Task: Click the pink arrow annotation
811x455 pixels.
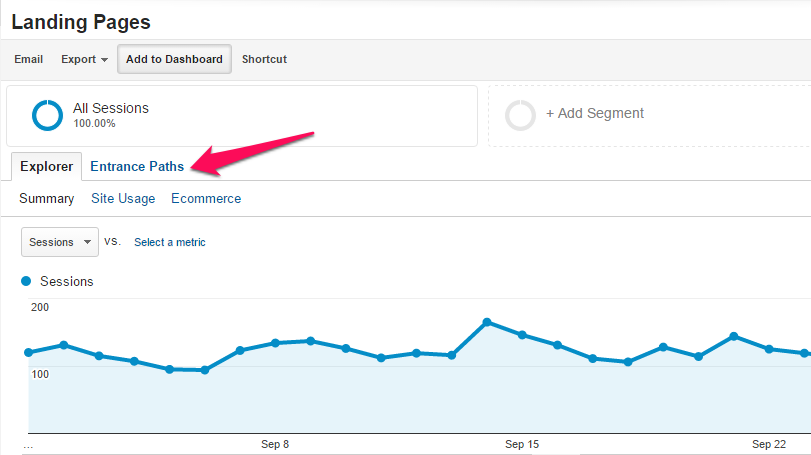Action: 253,150
